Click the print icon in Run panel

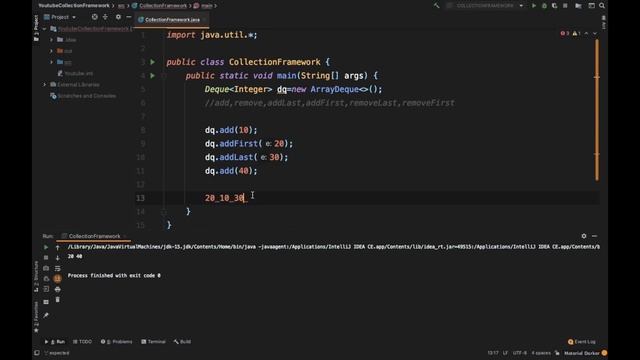point(58,289)
